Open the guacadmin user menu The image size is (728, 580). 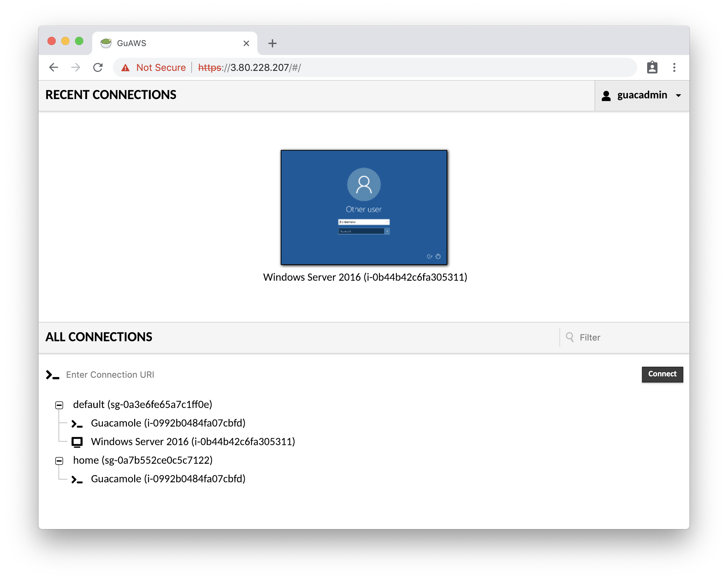pyautogui.click(x=642, y=95)
